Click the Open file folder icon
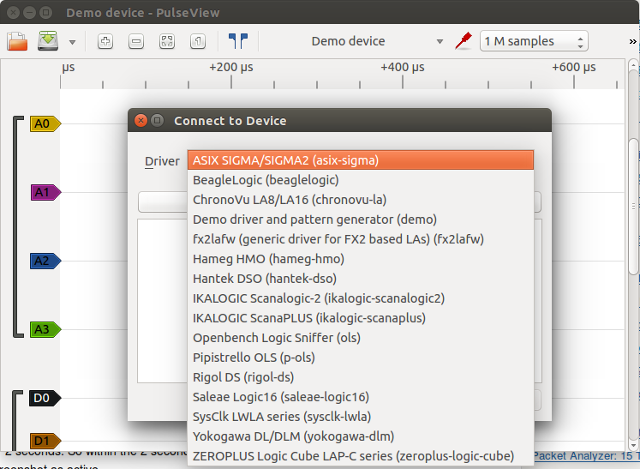This screenshot has height=469, width=640. pyautogui.click(x=17, y=41)
